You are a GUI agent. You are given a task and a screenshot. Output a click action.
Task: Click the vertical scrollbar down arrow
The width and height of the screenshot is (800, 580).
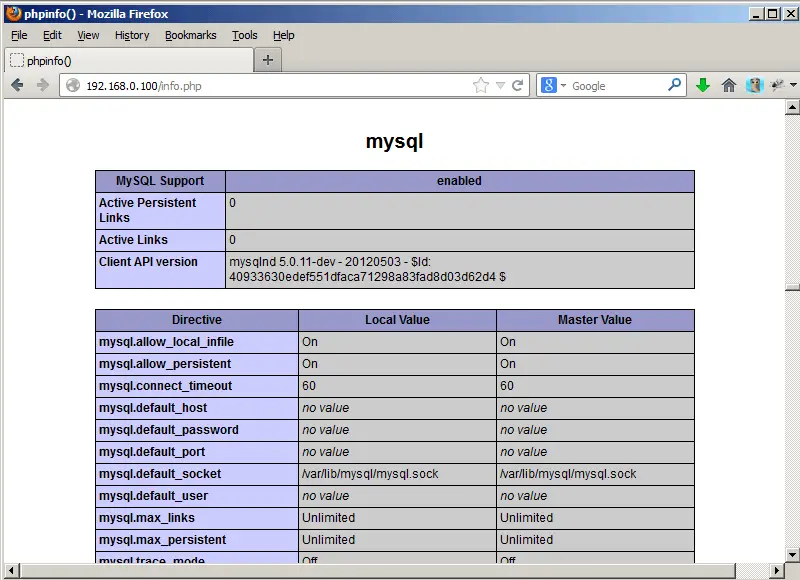click(792, 554)
